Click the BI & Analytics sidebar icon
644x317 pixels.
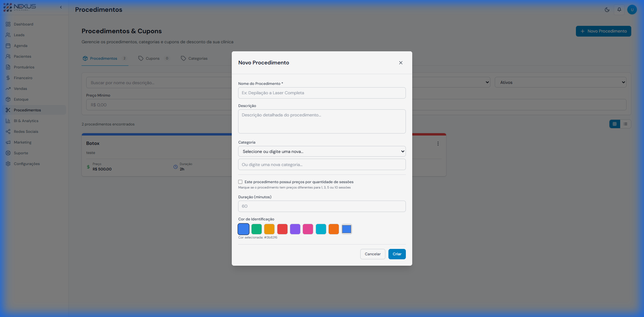tap(8, 121)
